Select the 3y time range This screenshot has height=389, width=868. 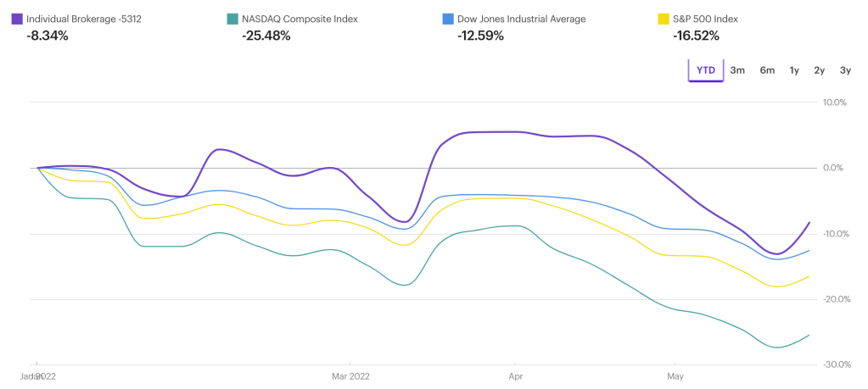pos(845,70)
